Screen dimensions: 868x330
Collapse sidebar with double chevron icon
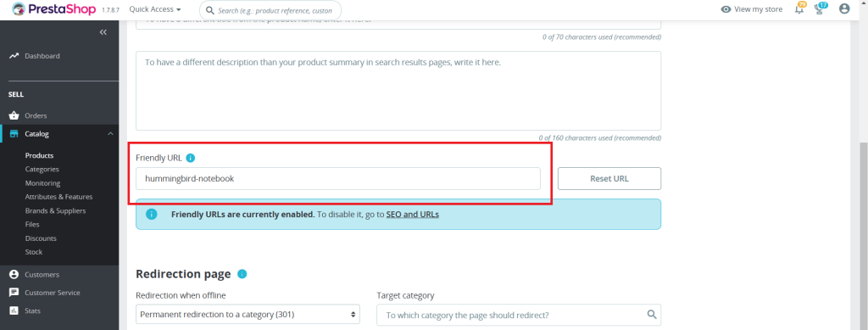(x=103, y=32)
